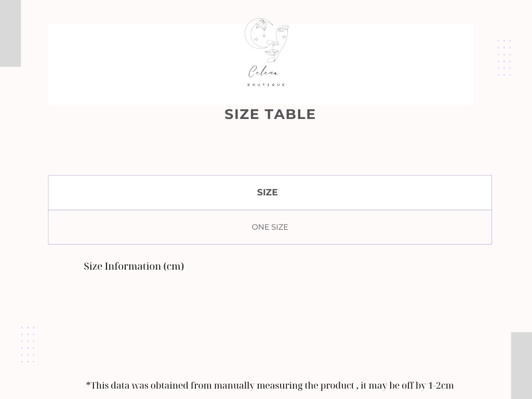Select the ONE SIZE table row
This screenshot has width=532, height=399.
pyautogui.click(x=270, y=228)
